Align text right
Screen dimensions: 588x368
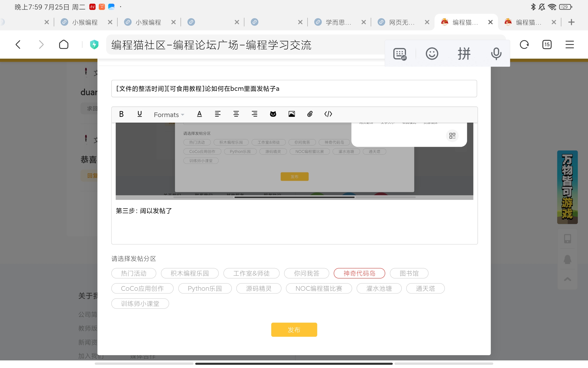(254, 114)
